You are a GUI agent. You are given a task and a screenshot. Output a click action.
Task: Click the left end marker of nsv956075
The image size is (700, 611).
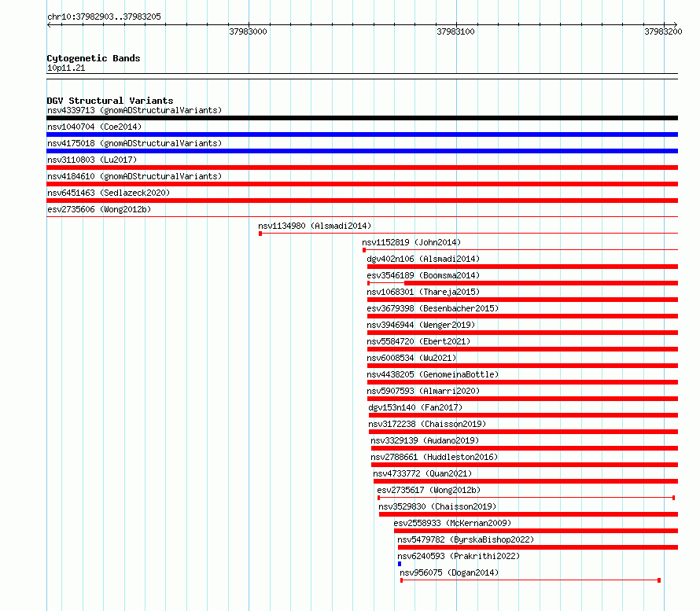coord(401,580)
